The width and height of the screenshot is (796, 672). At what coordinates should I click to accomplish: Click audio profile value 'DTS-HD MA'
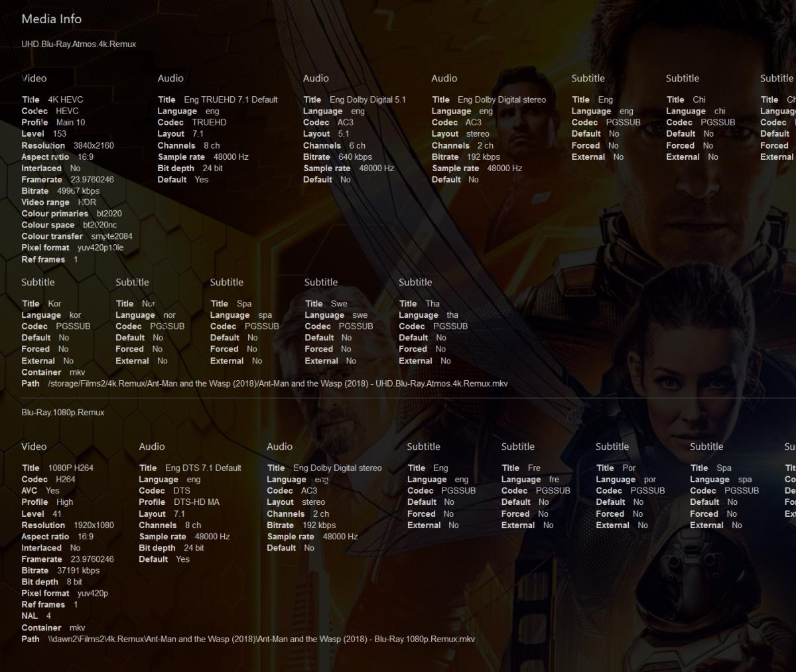(196, 502)
